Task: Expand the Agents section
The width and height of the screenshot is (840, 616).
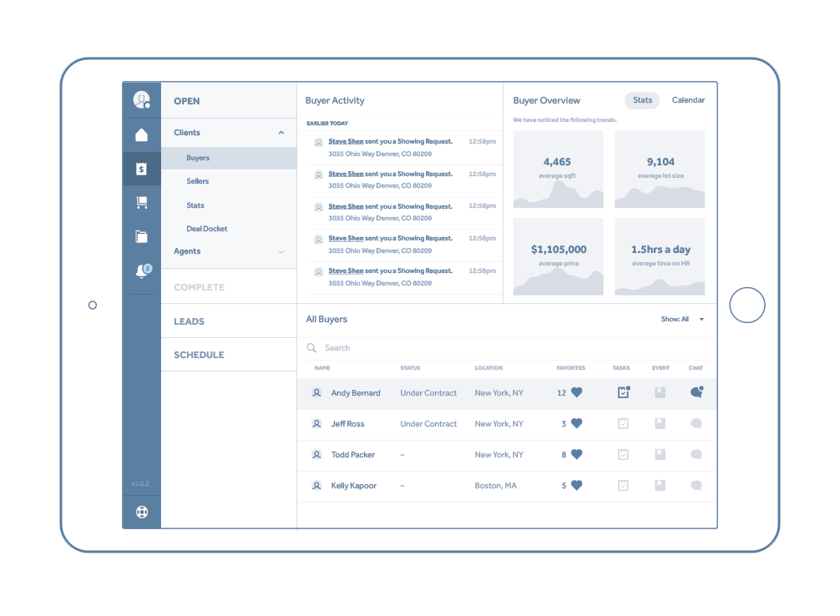Action: pyautogui.click(x=281, y=251)
